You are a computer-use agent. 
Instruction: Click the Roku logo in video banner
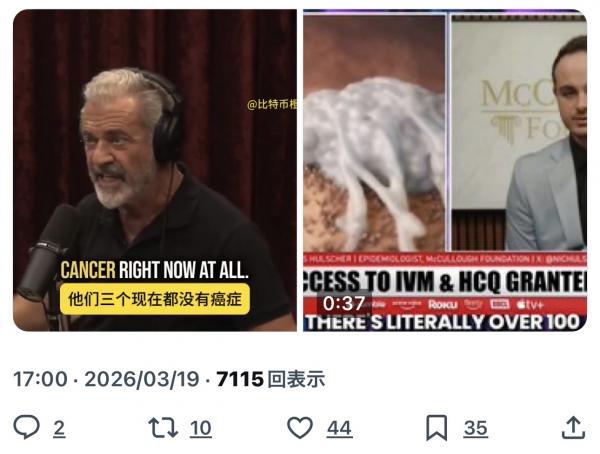(442, 305)
